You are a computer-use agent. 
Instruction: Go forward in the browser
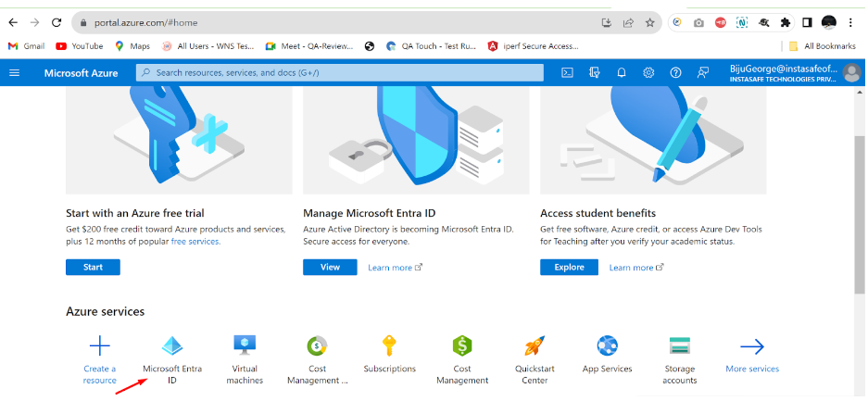35,22
